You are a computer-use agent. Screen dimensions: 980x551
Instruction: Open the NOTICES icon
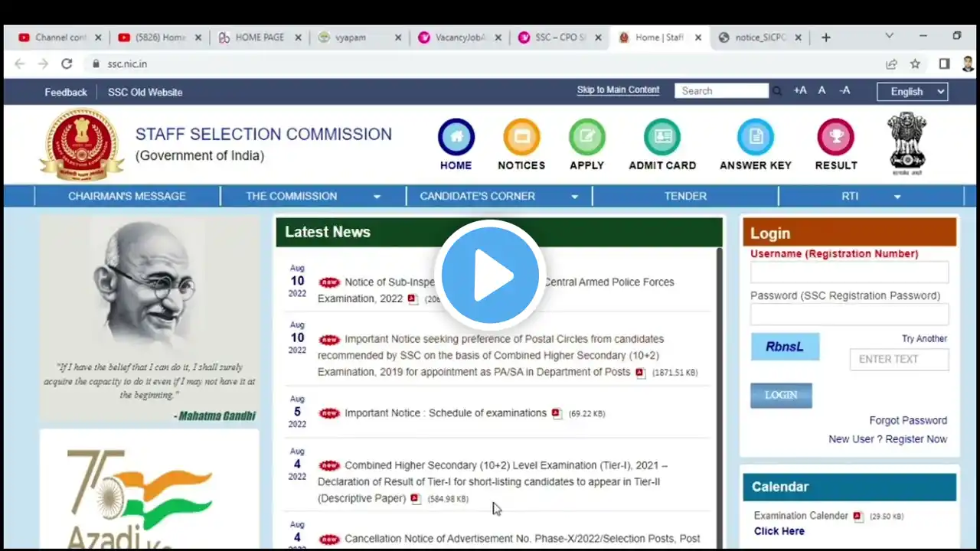point(521,138)
